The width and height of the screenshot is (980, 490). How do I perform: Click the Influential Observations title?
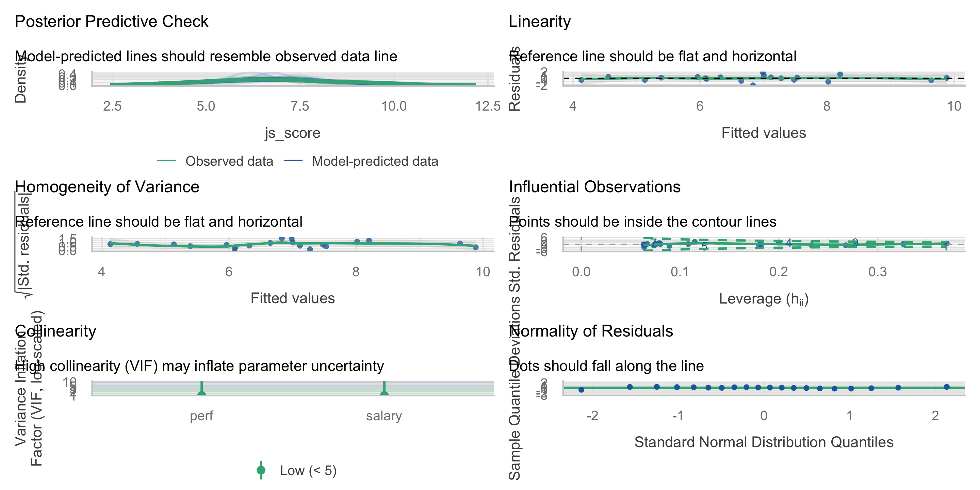(x=594, y=187)
